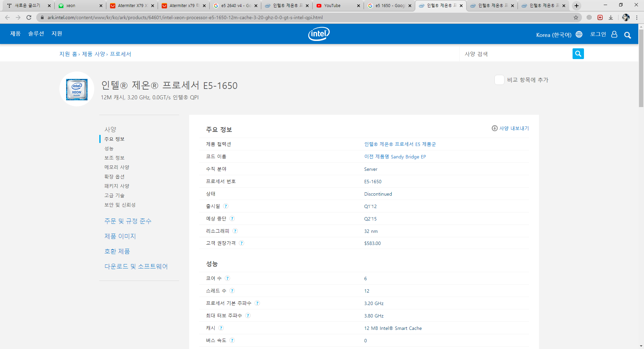
Task: Click the user account login icon
Action: (x=614, y=34)
